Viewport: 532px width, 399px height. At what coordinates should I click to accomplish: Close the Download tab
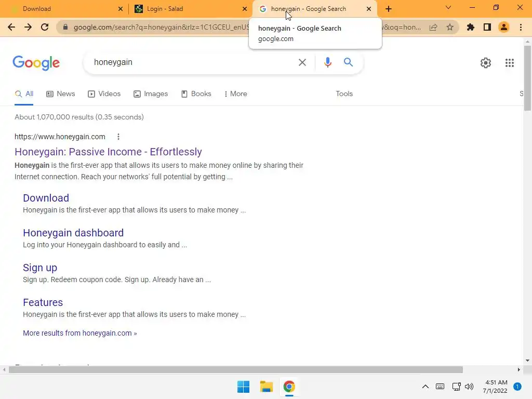point(120,9)
